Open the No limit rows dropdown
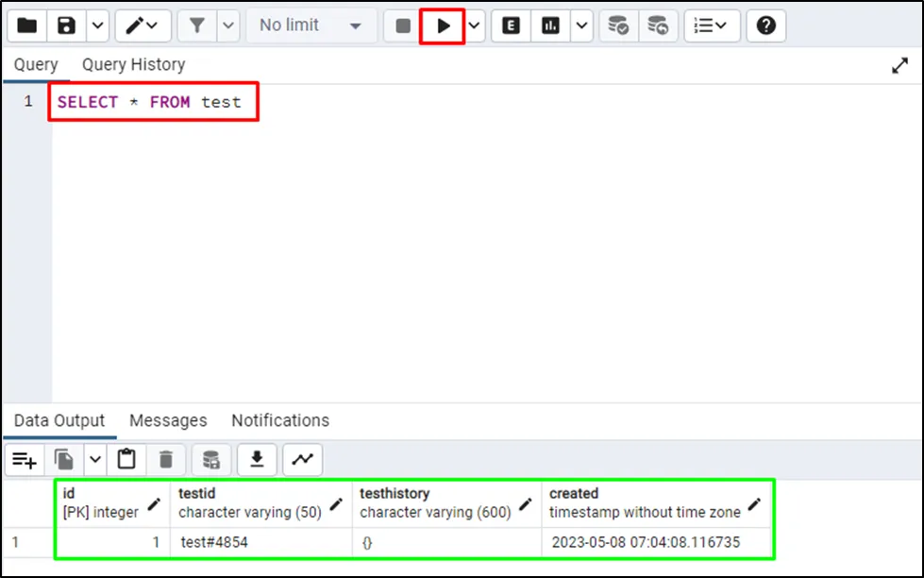Screen dimensions: 924x578 (x=311, y=25)
